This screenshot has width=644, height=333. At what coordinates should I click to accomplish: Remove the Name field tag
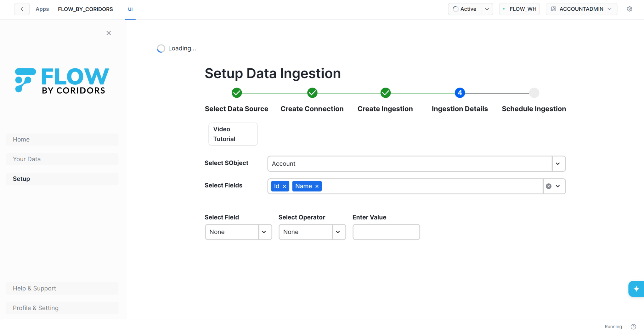(x=317, y=187)
